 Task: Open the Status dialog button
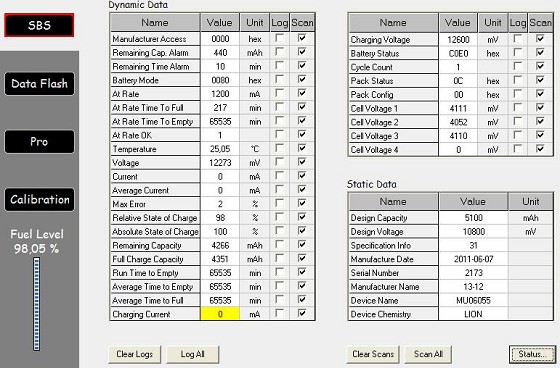(532, 354)
